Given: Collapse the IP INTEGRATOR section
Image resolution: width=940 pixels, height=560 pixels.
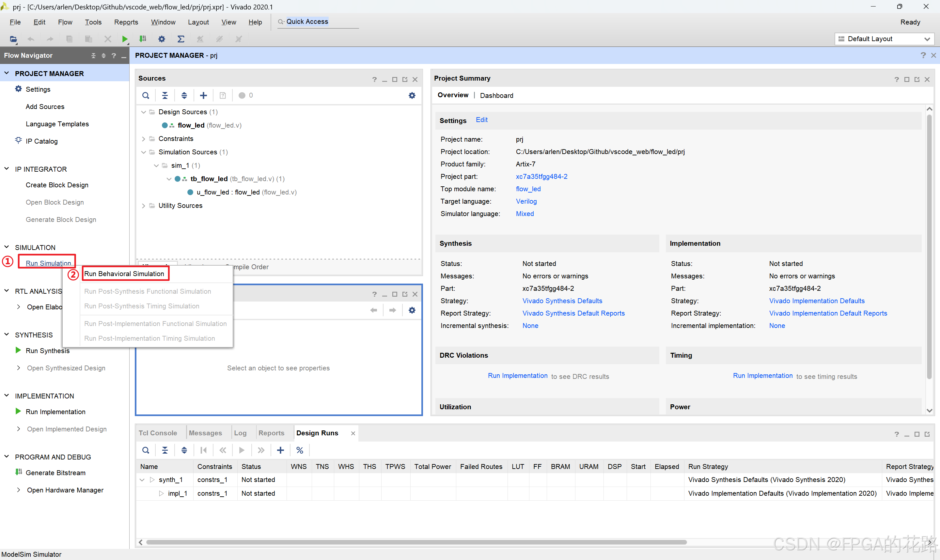Looking at the screenshot, I should 7,169.
